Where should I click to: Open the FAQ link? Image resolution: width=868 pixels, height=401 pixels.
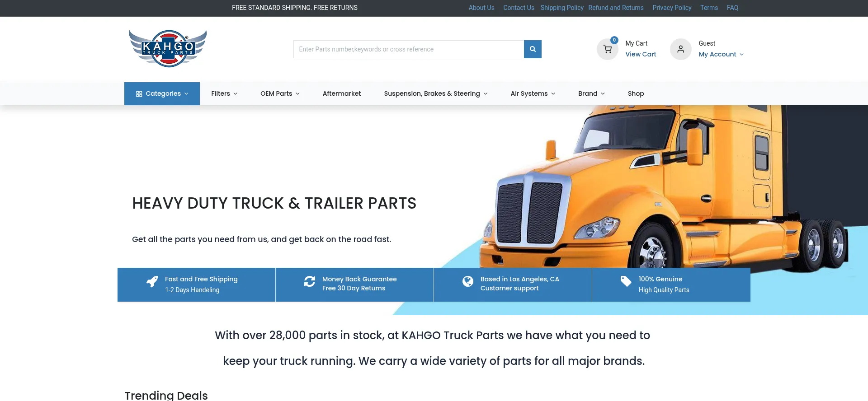tap(732, 8)
